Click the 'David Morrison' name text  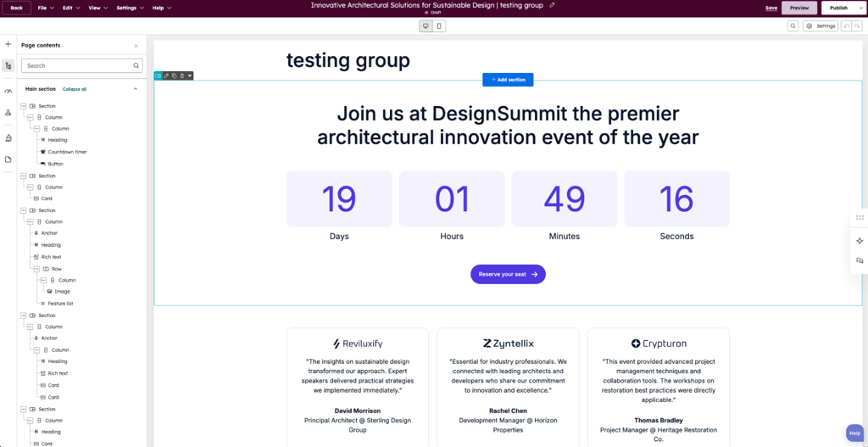[358, 411]
